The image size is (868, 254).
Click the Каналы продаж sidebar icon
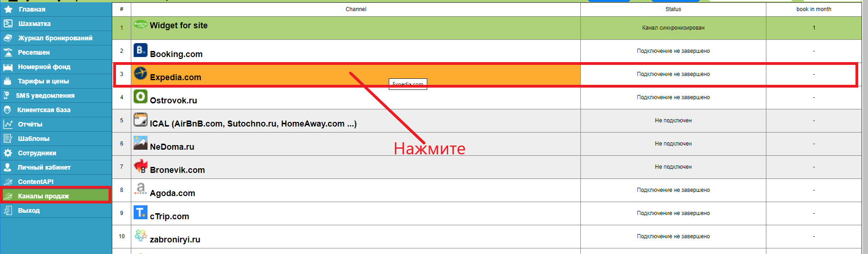click(8, 196)
